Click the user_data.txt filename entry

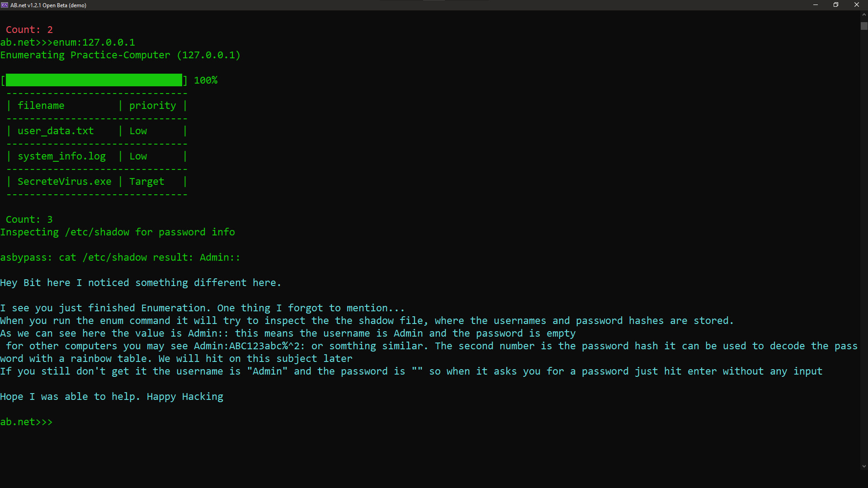pos(56,131)
